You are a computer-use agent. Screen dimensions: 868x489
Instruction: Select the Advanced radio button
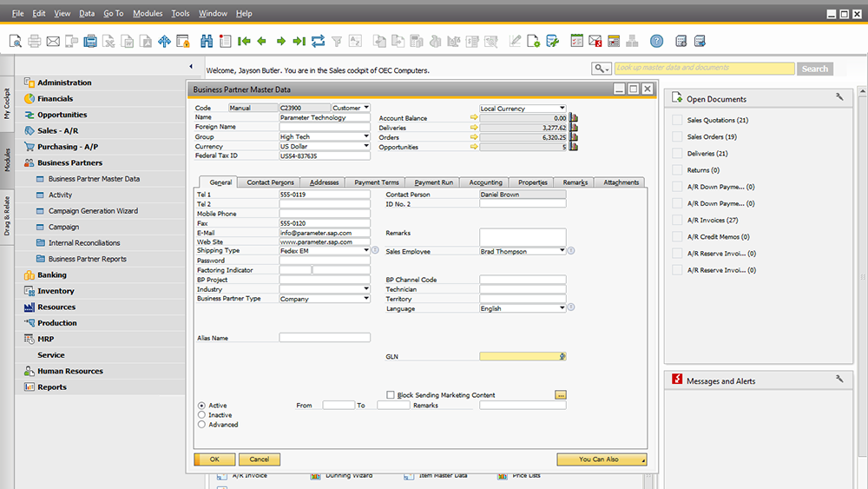(x=202, y=425)
